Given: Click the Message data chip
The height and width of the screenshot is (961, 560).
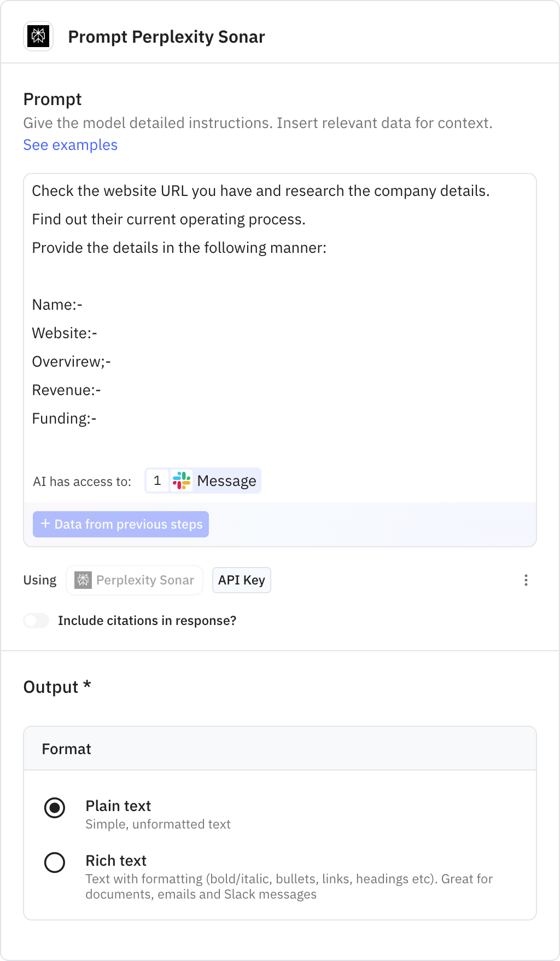Looking at the screenshot, I should [x=226, y=480].
